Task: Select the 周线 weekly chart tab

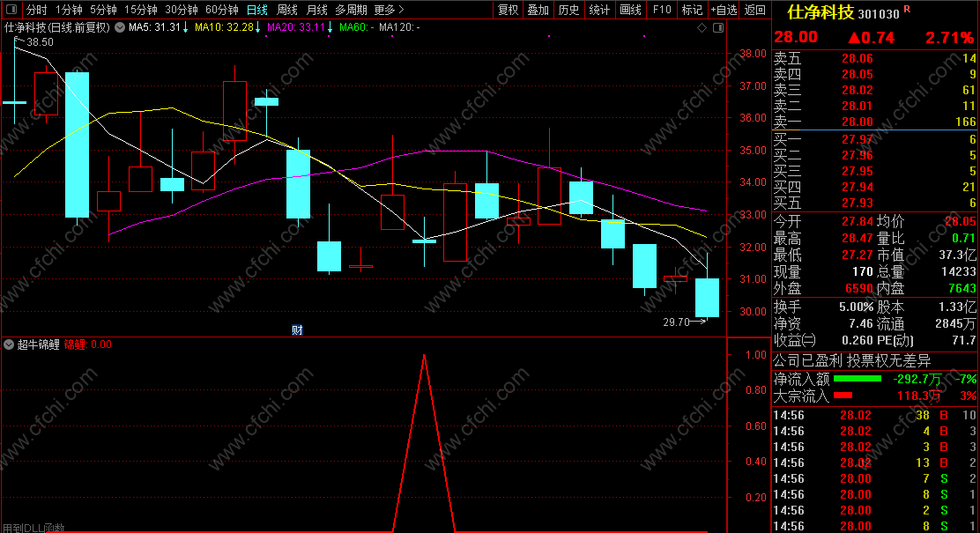Action: click(287, 10)
